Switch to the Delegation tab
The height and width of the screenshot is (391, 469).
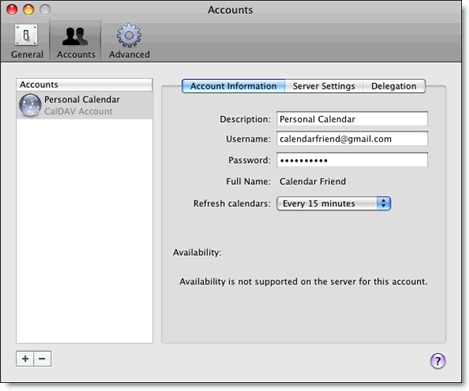click(394, 86)
